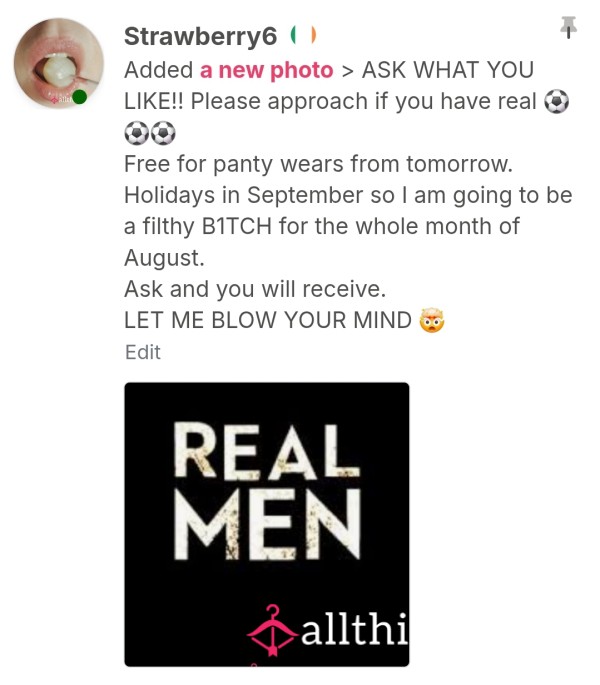Open the Strawberry6 username link
Viewport: 600px width, 685px height.
200,36
